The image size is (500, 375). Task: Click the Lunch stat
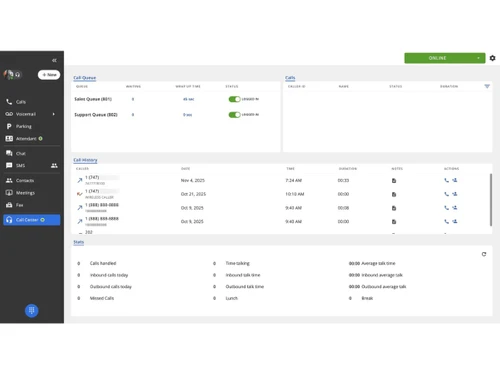pyautogui.click(x=232, y=298)
